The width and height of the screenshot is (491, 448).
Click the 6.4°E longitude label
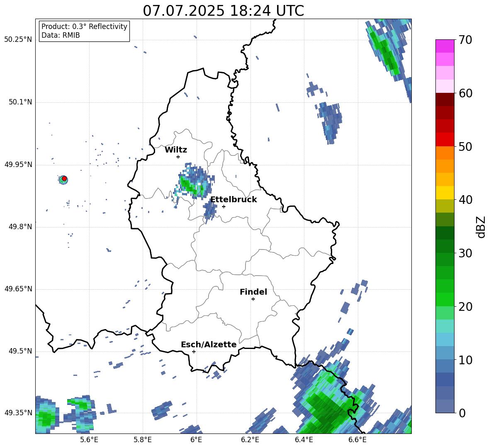coord(304,440)
